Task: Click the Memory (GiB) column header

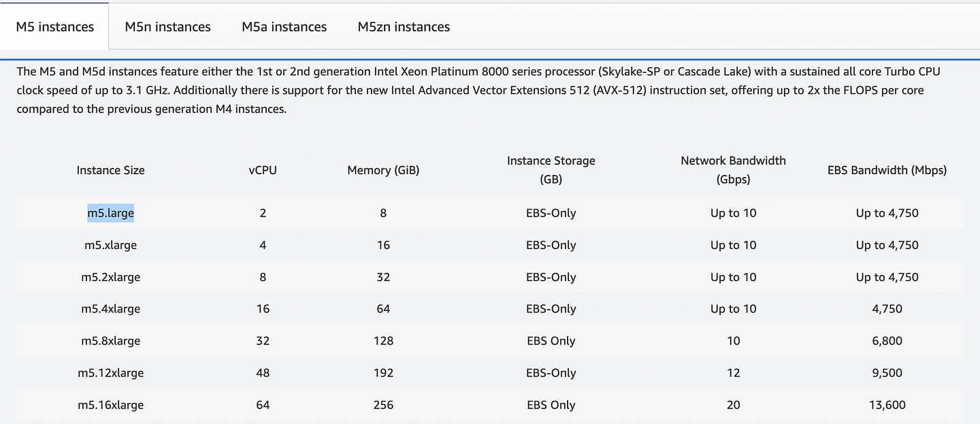Action: pos(383,170)
